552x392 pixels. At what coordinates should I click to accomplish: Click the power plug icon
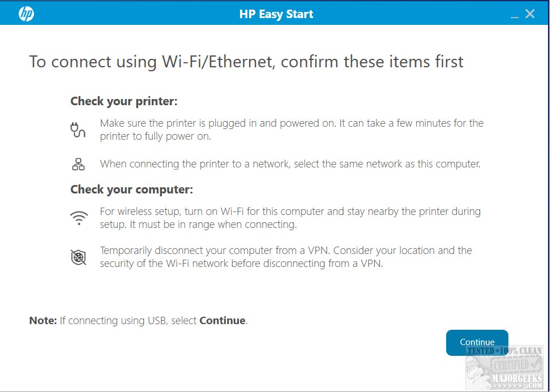click(x=78, y=130)
